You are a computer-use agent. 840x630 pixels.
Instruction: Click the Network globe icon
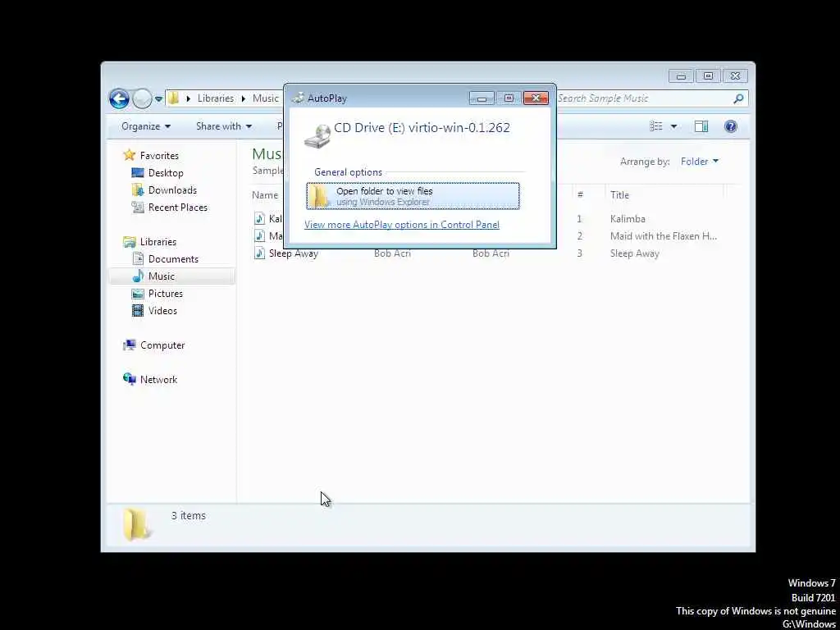tap(129, 379)
